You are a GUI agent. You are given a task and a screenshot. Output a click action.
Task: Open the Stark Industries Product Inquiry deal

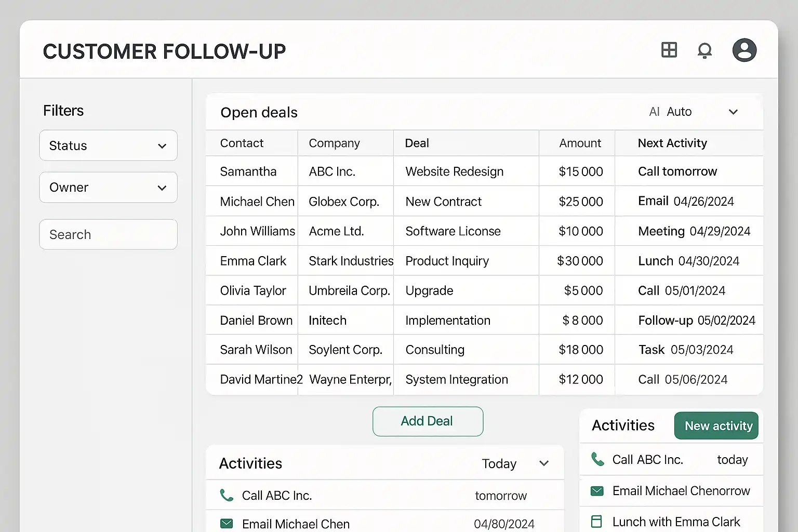point(447,261)
